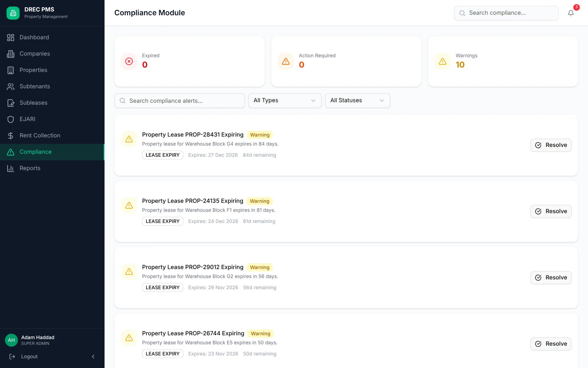Click the magnifier icon in the top search bar
The height and width of the screenshot is (368, 588).
pyautogui.click(x=462, y=13)
